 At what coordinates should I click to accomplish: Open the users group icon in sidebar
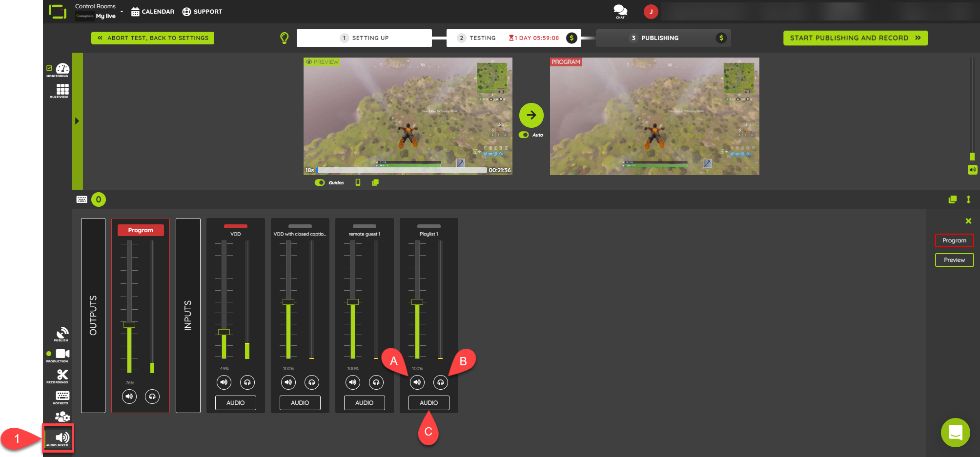(62, 417)
